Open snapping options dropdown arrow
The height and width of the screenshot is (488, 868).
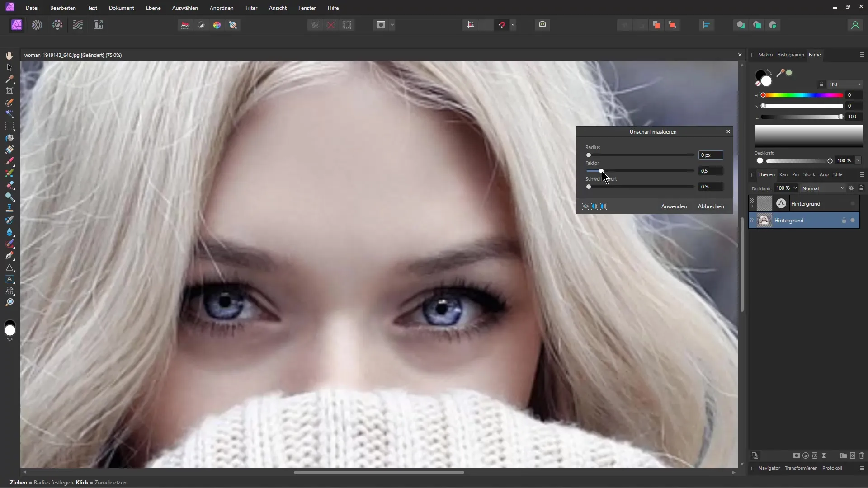[x=513, y=25]
